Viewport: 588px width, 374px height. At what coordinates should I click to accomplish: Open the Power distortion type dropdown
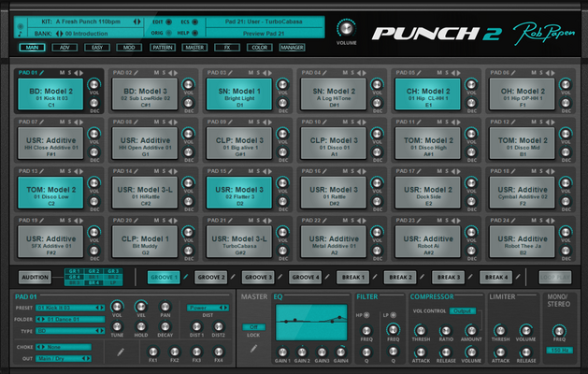[x=208, y=308]
